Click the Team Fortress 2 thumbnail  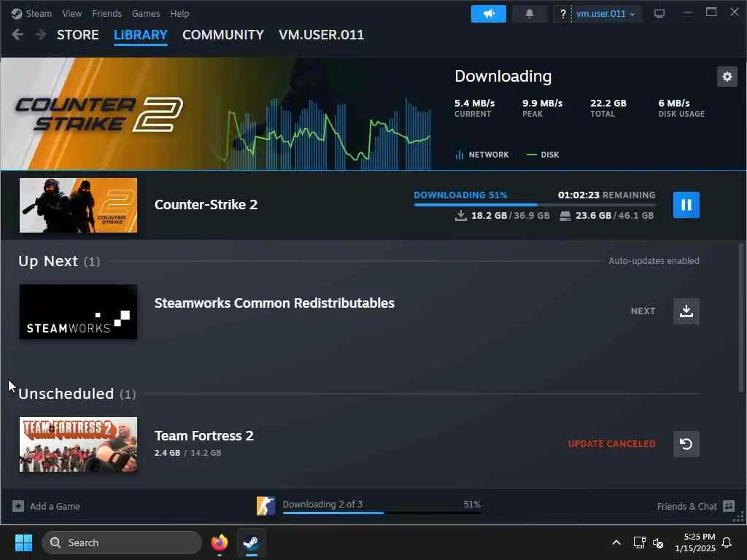[x=78, y=444]
